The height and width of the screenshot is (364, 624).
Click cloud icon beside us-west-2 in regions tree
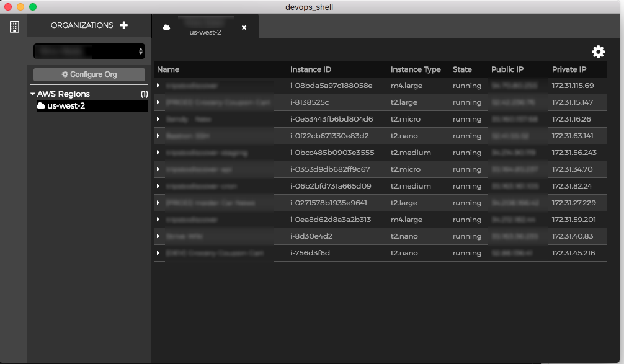40,105
